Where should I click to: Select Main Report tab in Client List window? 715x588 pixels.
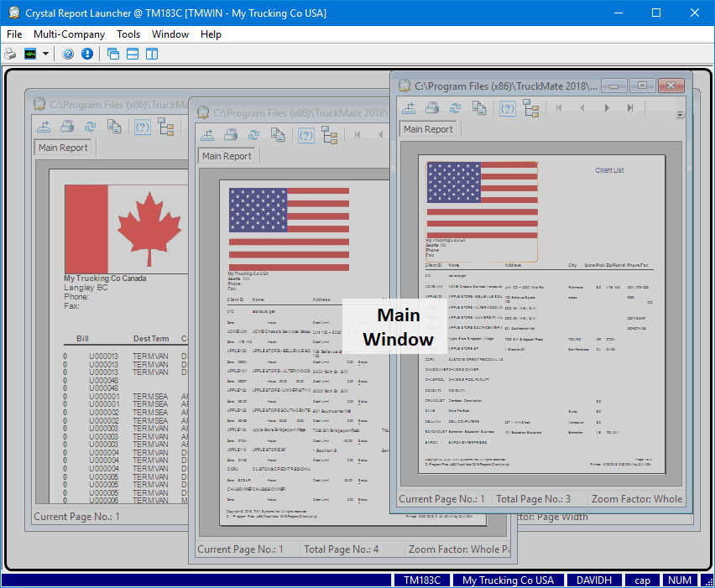(x=428, y=129)
